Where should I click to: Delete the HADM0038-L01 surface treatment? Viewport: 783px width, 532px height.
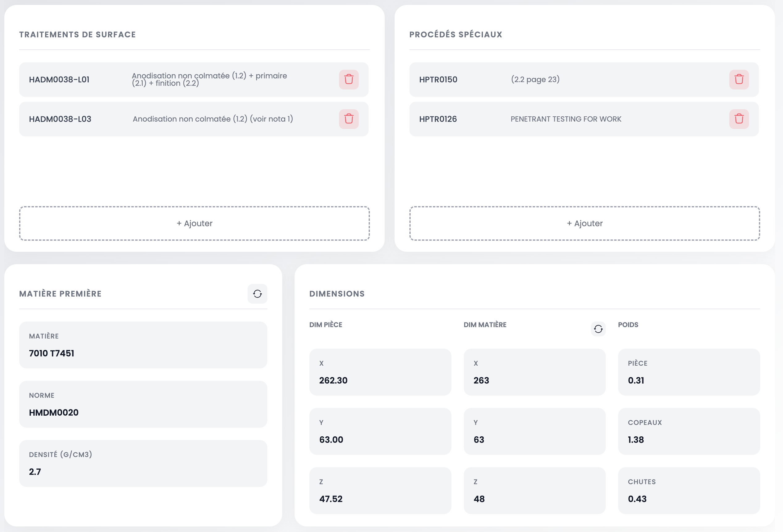point(348,80)
